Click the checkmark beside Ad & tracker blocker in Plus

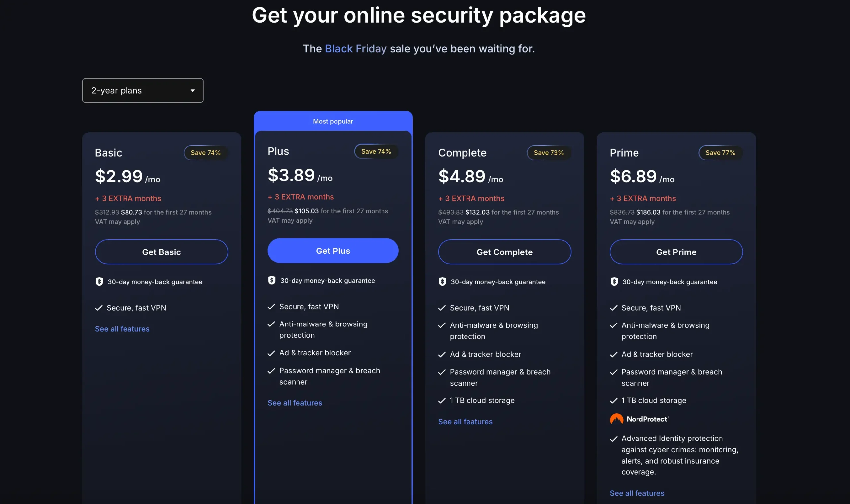pyautogui.click(x=271, y=352)
